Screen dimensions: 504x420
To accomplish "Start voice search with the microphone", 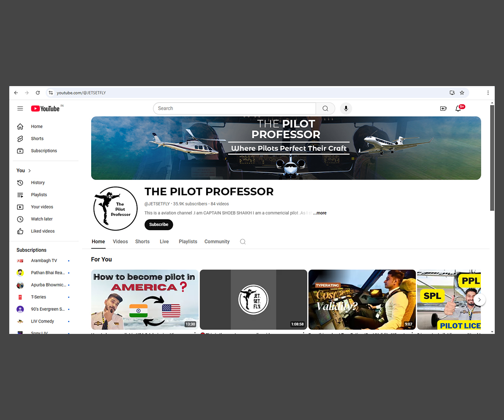I will click(346, 108).
